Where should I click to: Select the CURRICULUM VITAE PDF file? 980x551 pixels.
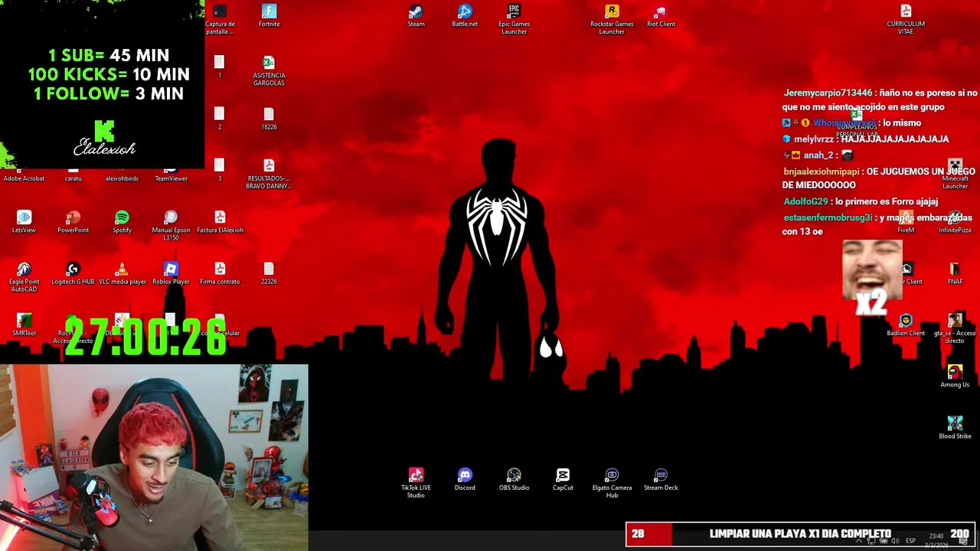(x=906, y=19)
